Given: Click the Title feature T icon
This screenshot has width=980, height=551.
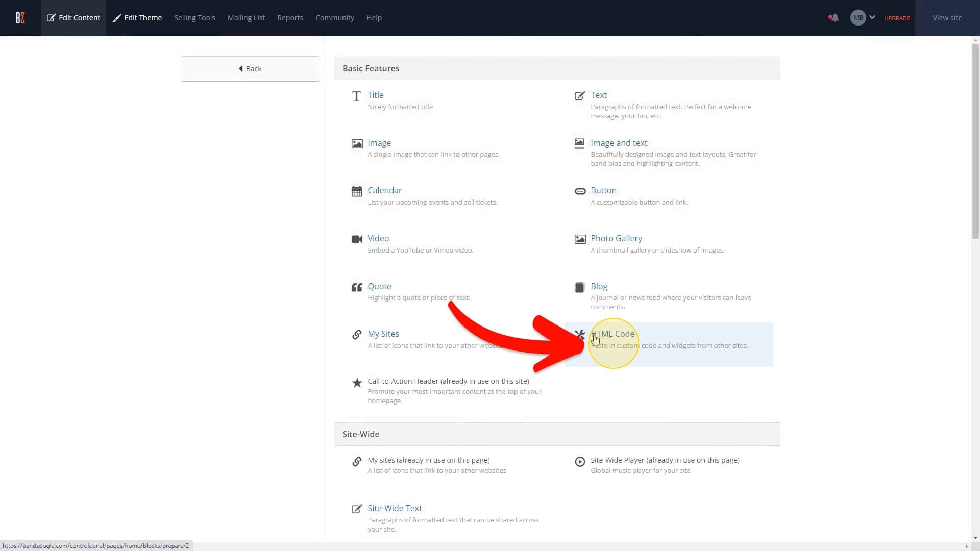Looking at the screenshot, I should tap(356, 96).
